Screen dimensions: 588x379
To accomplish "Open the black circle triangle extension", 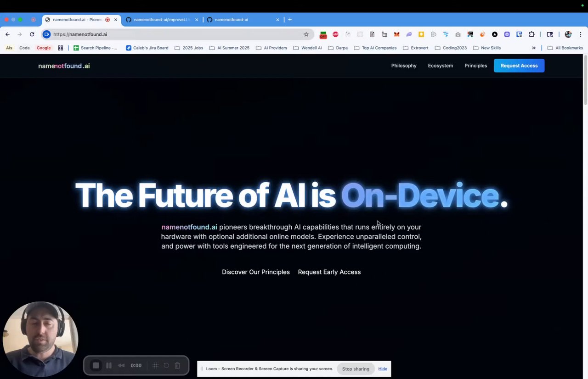I will click(495, 34).
